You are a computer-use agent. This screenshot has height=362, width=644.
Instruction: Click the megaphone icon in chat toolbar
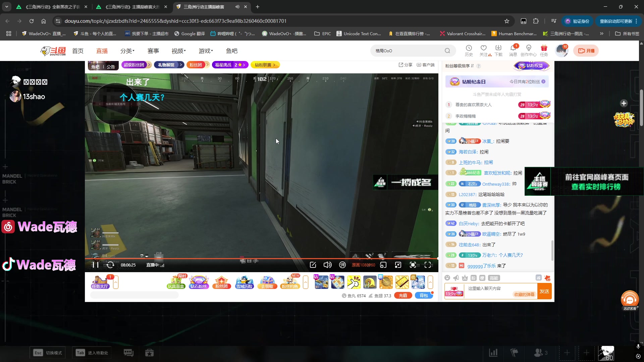coord(456,278)
